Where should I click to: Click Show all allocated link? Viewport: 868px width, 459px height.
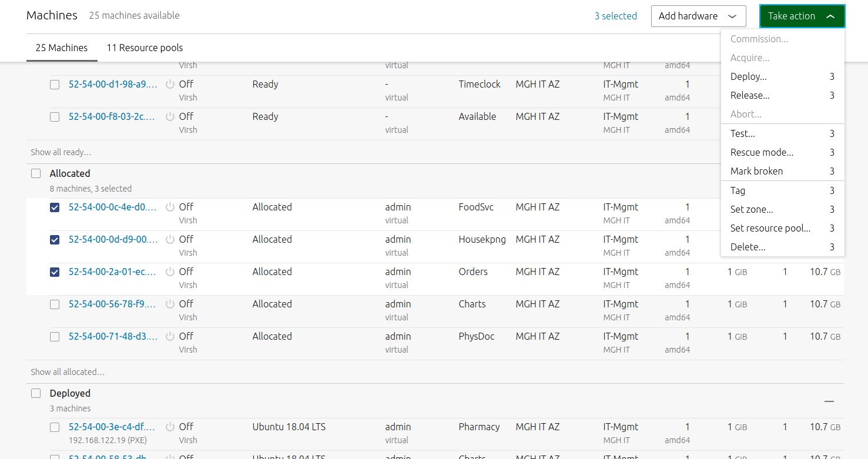68,372
